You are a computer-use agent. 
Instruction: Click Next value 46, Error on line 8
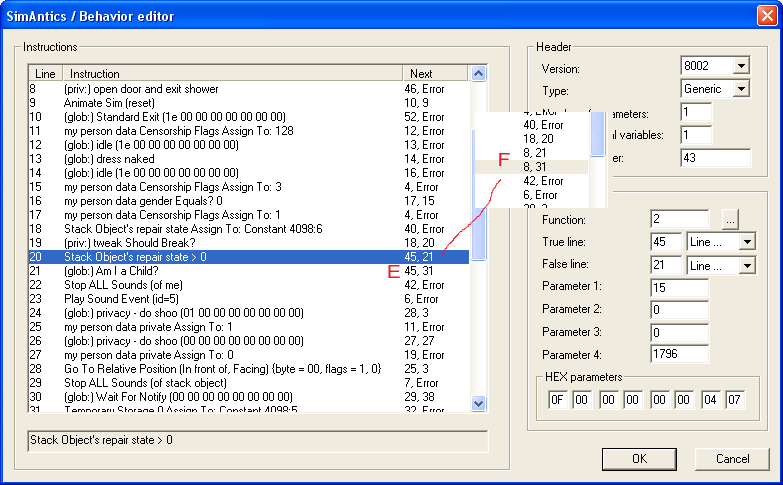[424, 89]
